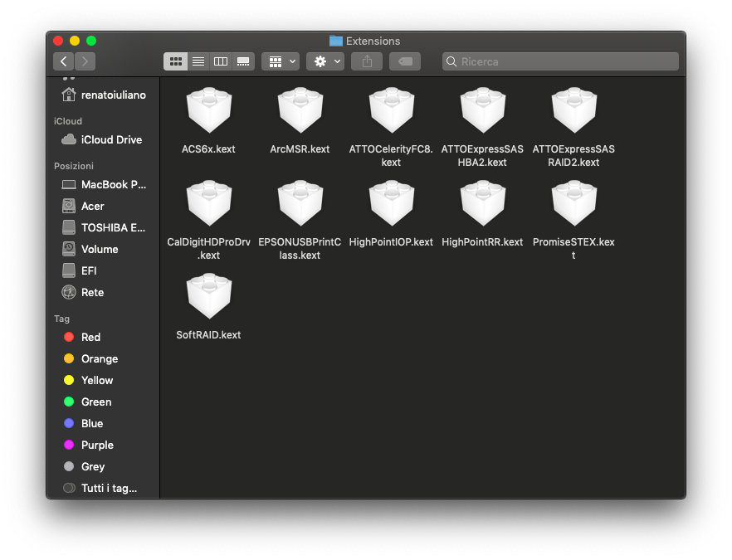Select the SoftRAID.kext file icon
The width and height of the screenshot is (732, 560).
(208, 296)
